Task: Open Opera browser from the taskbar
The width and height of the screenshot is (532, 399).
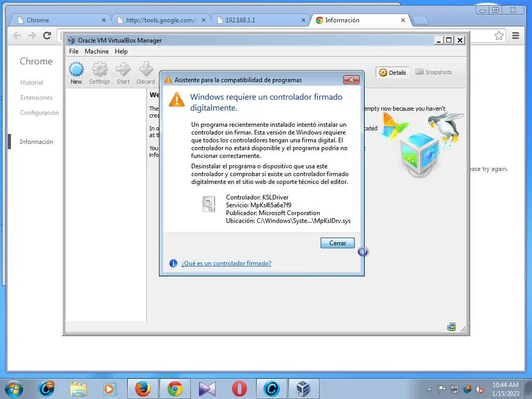Action: pyautogui.click(x=239, y=389)
